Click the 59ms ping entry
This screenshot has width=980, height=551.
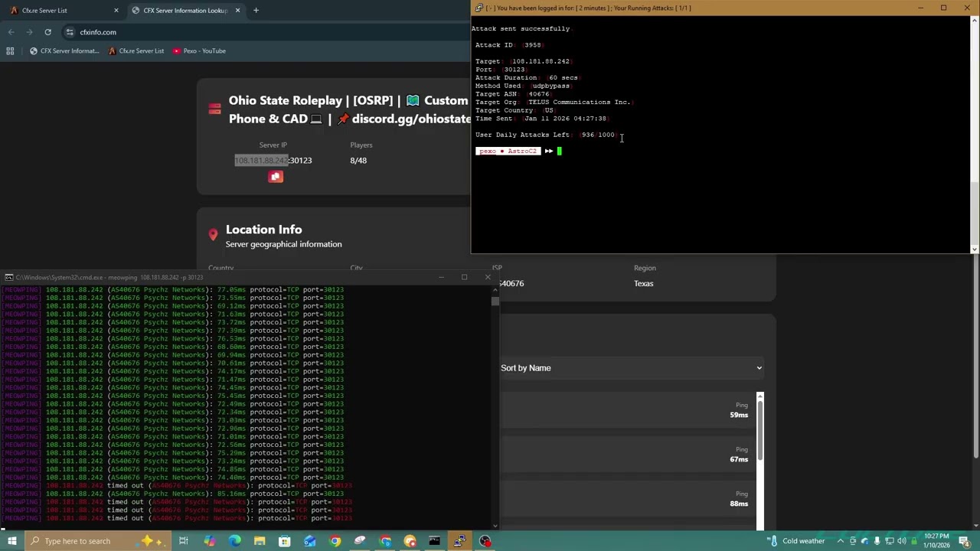[x=738, y=415]
